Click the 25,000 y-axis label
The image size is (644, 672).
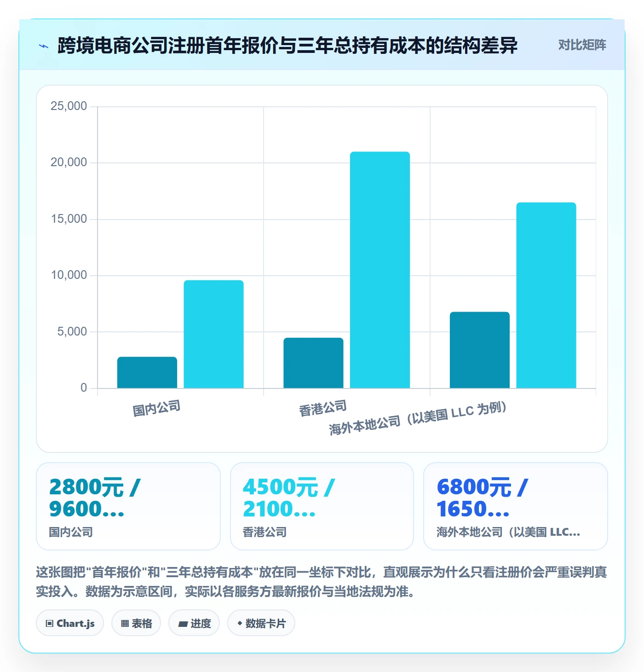coord(69,106)
